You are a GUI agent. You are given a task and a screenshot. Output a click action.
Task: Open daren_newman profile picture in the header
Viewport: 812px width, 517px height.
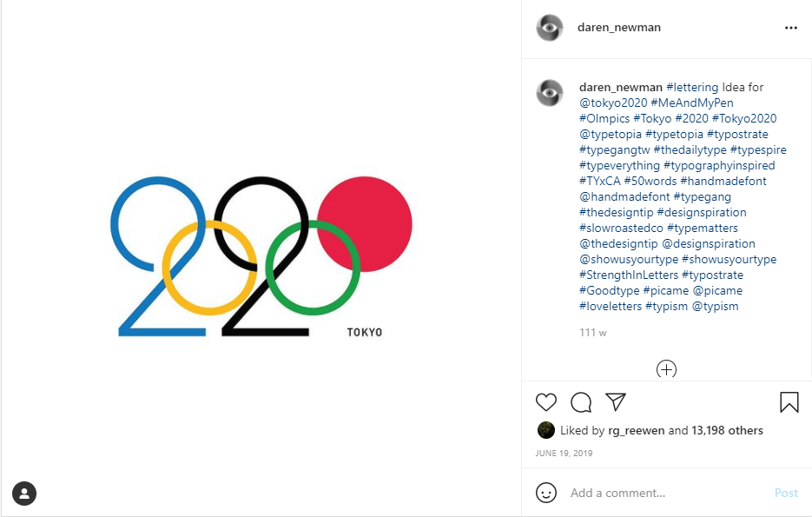coord(549,28)
